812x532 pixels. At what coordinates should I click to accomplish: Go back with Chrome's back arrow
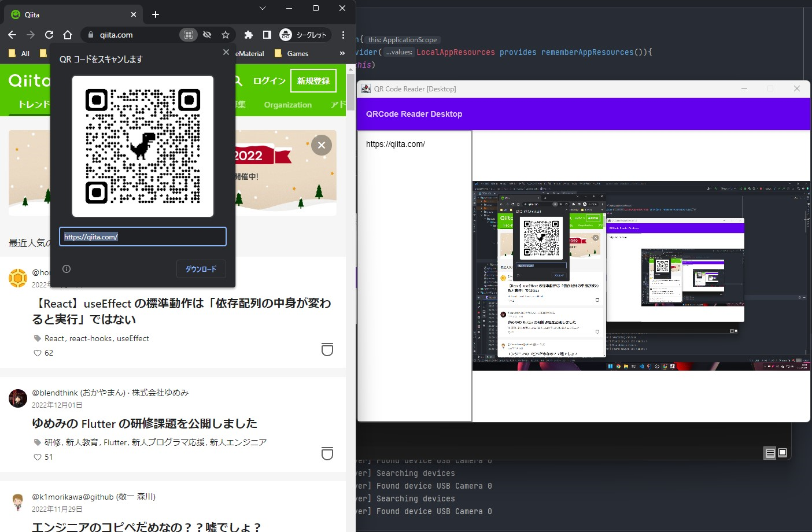[x=12, y=35]
